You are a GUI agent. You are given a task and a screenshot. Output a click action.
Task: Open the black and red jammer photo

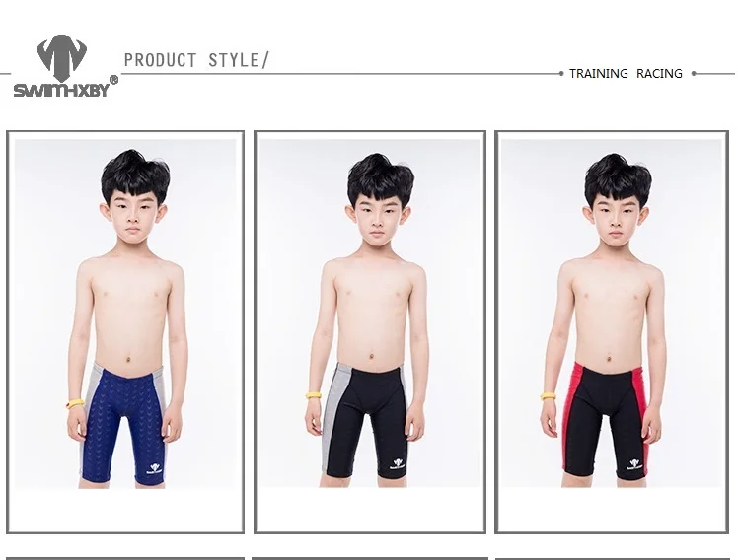611,314
